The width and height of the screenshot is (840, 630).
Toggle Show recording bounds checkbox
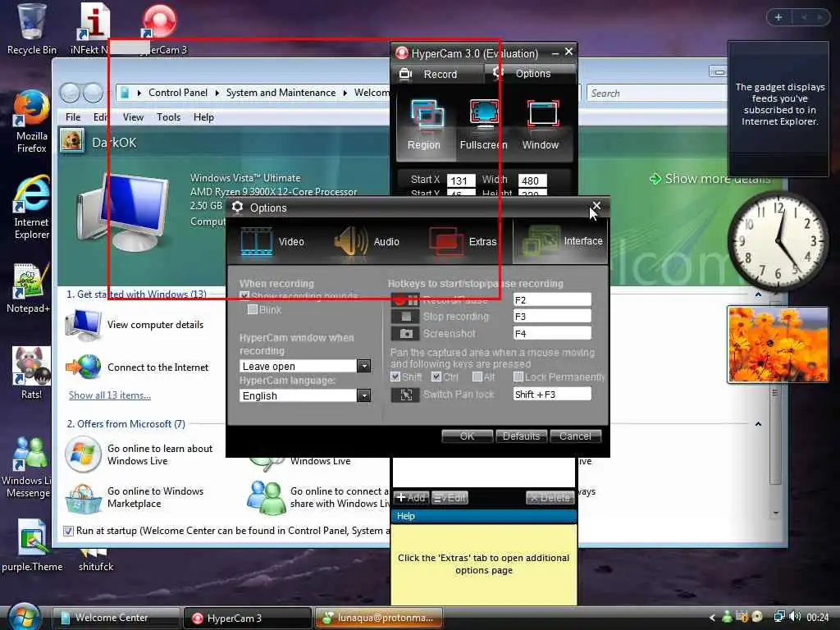pos(244,295)
